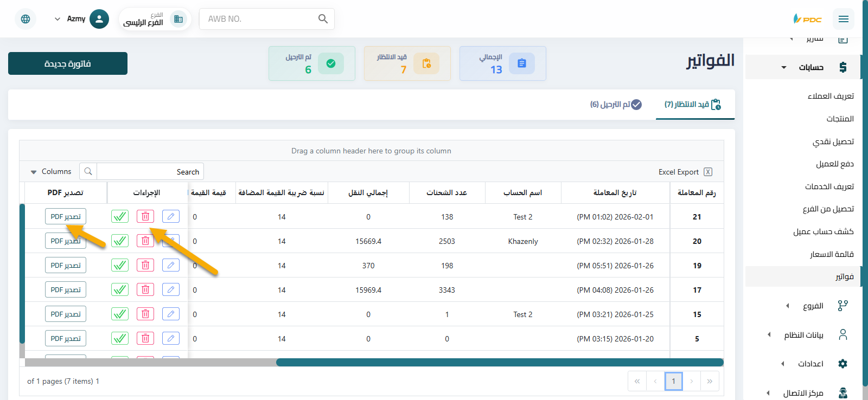Approve invoice 19 with double-check icon
Screen dimensions: 868x400
pyautogui.click(x=120, y=265)
